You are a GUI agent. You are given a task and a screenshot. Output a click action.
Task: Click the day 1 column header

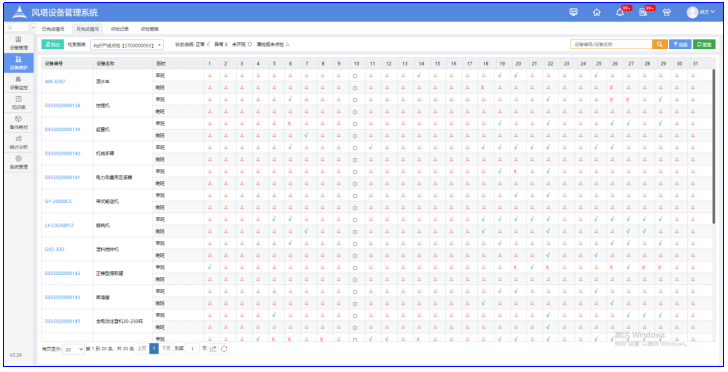pyautogui.click(x=209, y=63)
